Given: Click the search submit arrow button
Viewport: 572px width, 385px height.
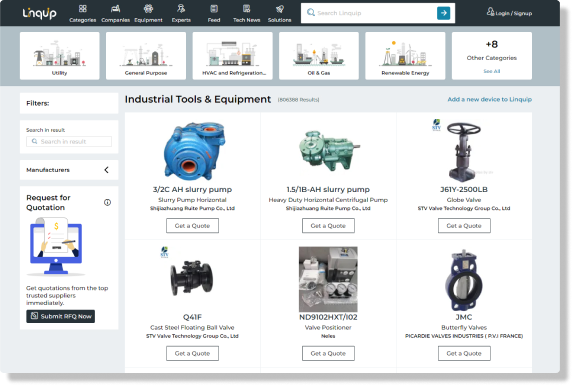Looking at the screenshot, I should [443, 13].
